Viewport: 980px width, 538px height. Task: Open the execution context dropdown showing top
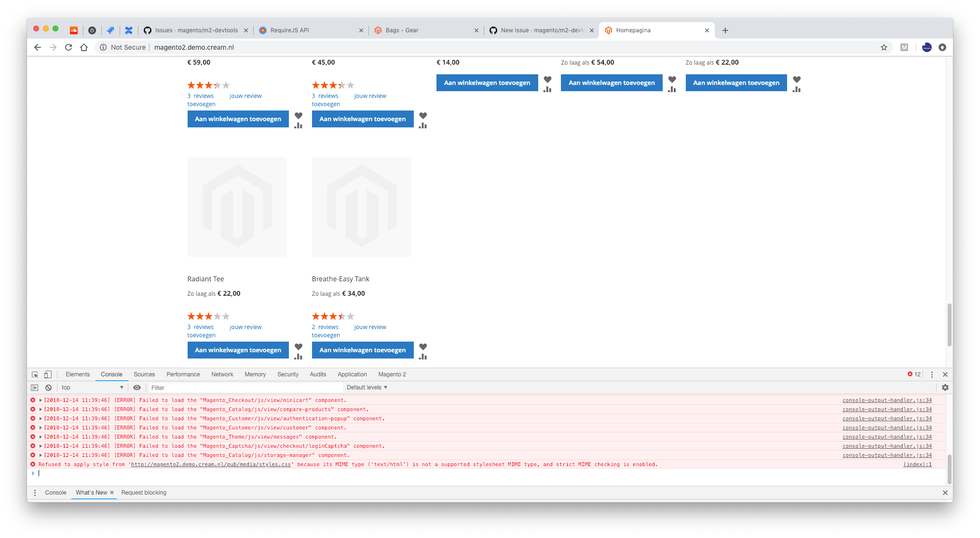click(92, 387)
